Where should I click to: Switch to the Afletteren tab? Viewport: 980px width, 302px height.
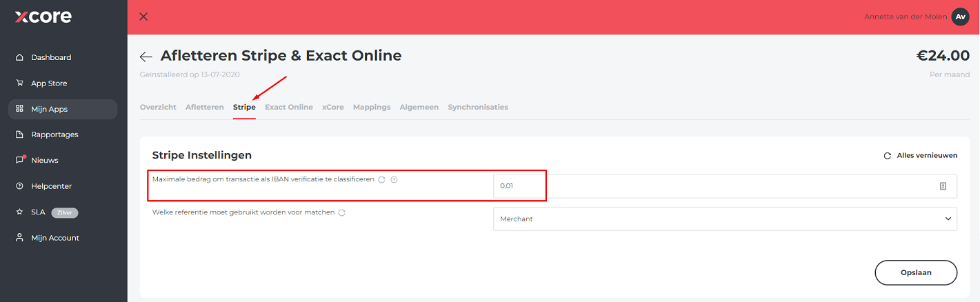205,107
